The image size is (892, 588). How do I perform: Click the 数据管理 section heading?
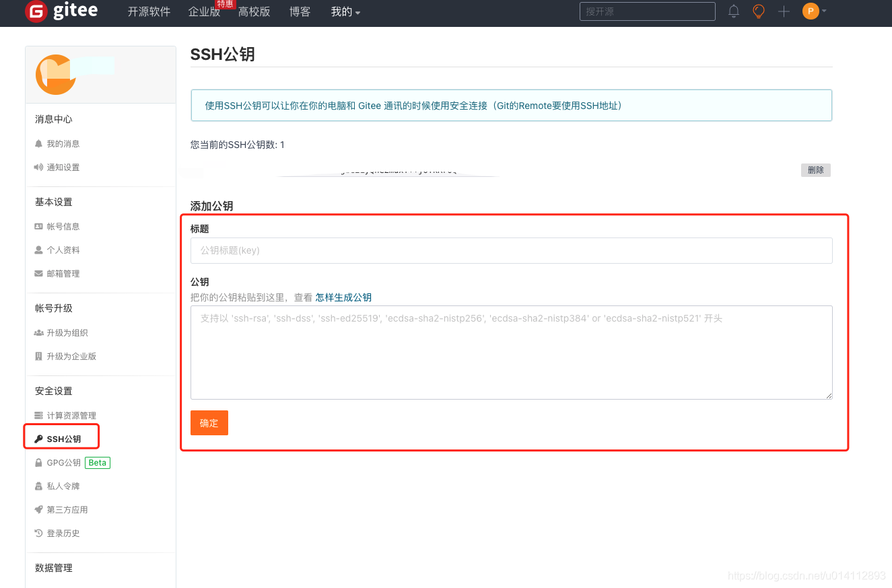54,568
